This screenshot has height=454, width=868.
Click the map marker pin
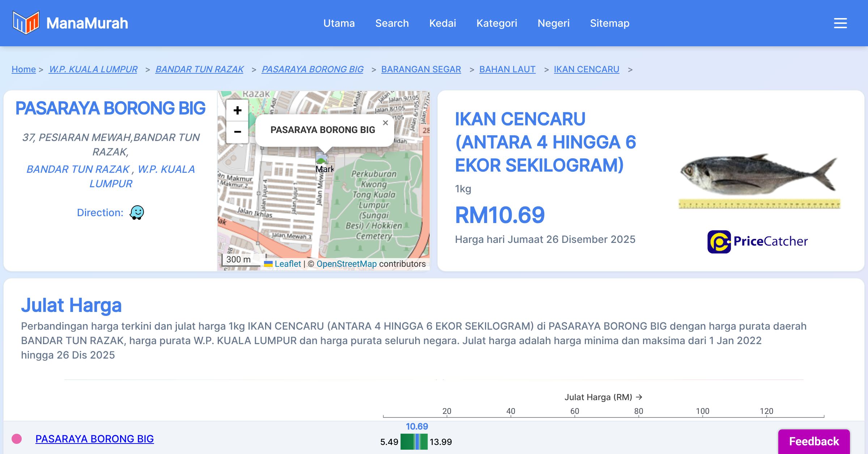[322, 159]
